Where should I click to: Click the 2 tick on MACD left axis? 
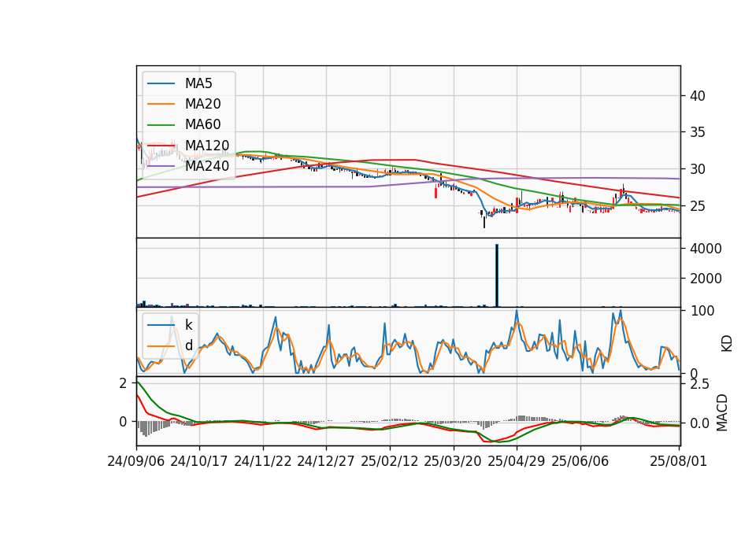tap(124, 383)
